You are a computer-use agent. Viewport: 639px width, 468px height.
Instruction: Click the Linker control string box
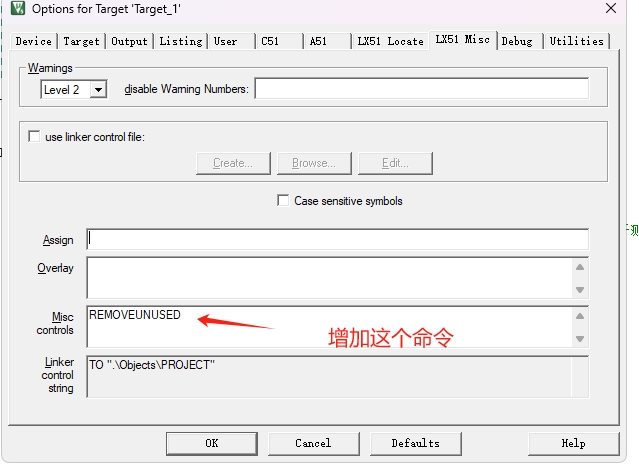click(337, 376)
